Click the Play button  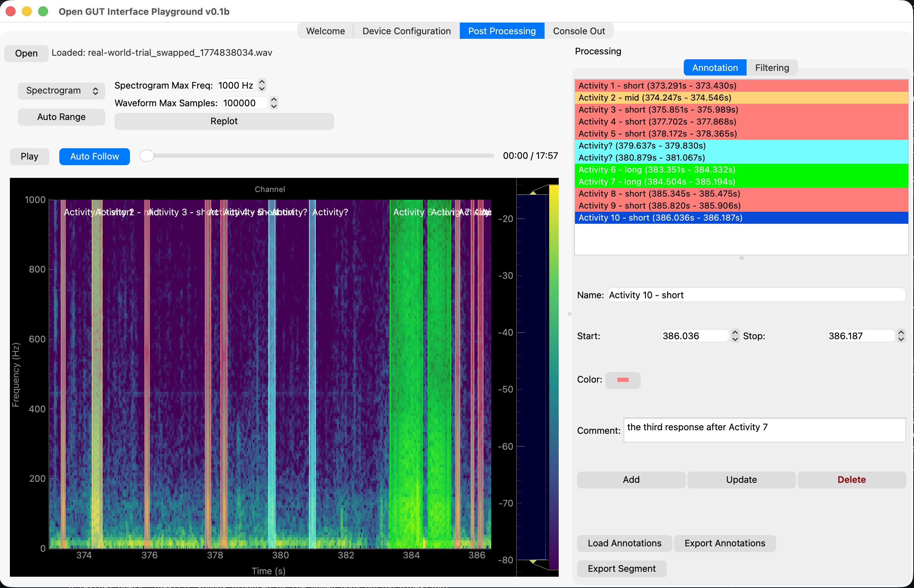[29, 156]
